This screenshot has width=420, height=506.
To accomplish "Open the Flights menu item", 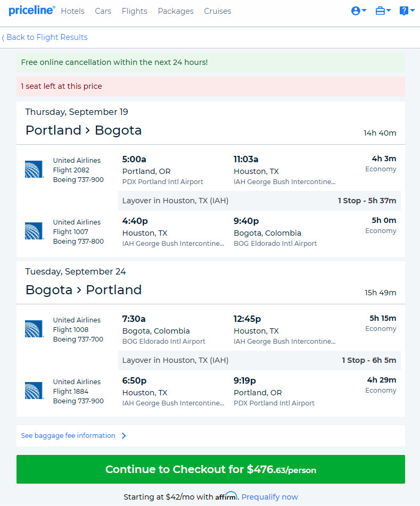I will (x=134, y=11).
